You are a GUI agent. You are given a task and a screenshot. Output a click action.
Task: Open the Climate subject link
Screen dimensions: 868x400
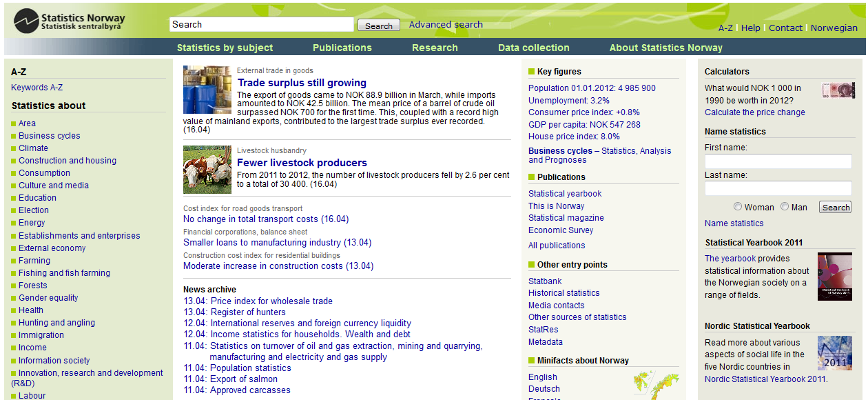[x=33, y=148]
